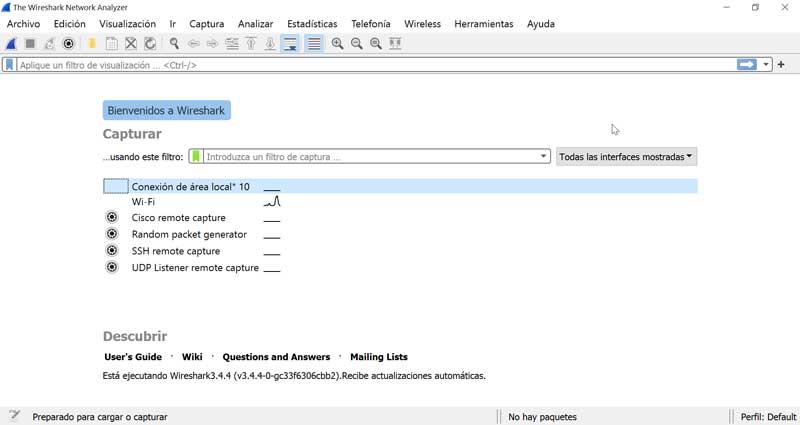The image size is (800, 425).
Task: Go to specified packet icon
Action: click(x=232, y=44)
